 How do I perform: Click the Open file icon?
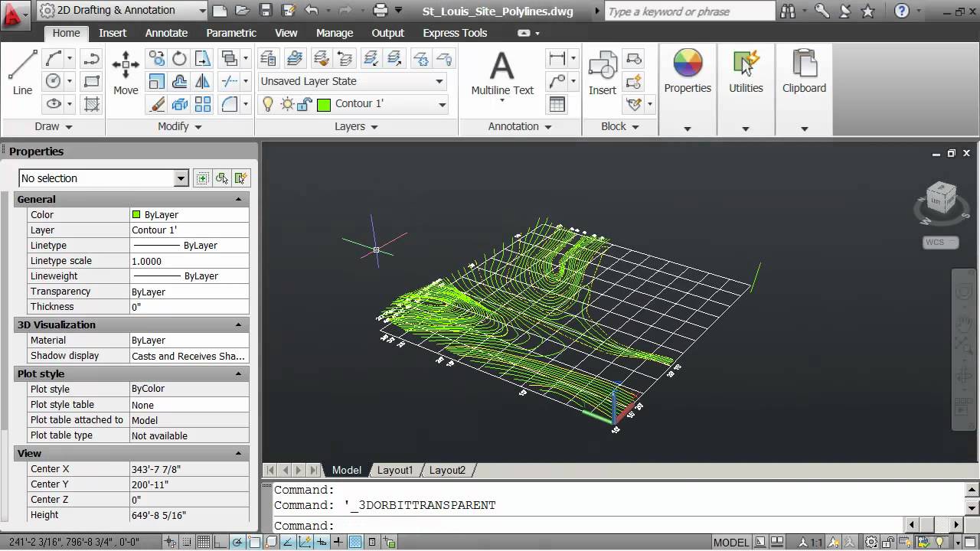pos(242,11)
